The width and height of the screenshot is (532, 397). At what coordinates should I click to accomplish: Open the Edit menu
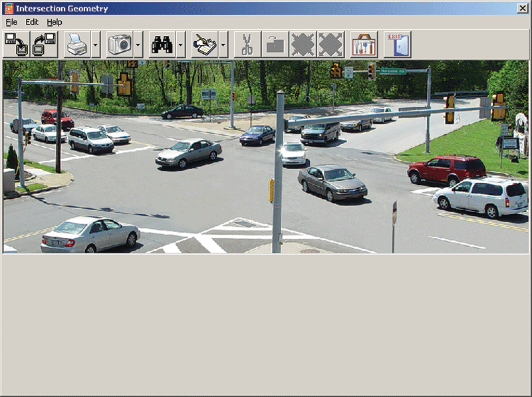(32, 22)
